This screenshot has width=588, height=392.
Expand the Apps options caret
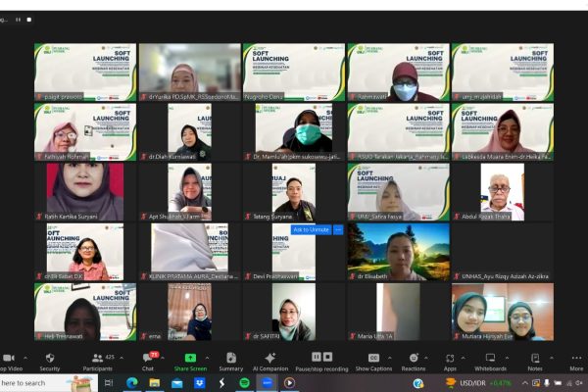tap(464, 359)
